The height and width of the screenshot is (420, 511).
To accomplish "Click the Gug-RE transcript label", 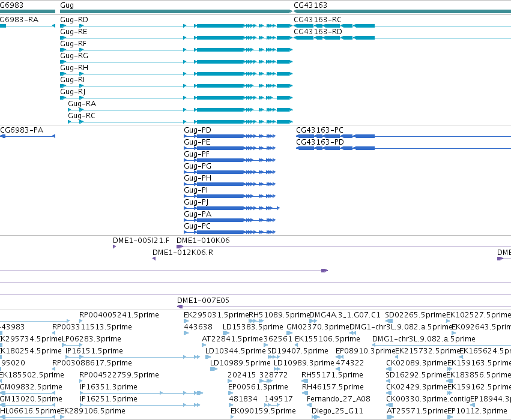I will click(x=74, y=32).
